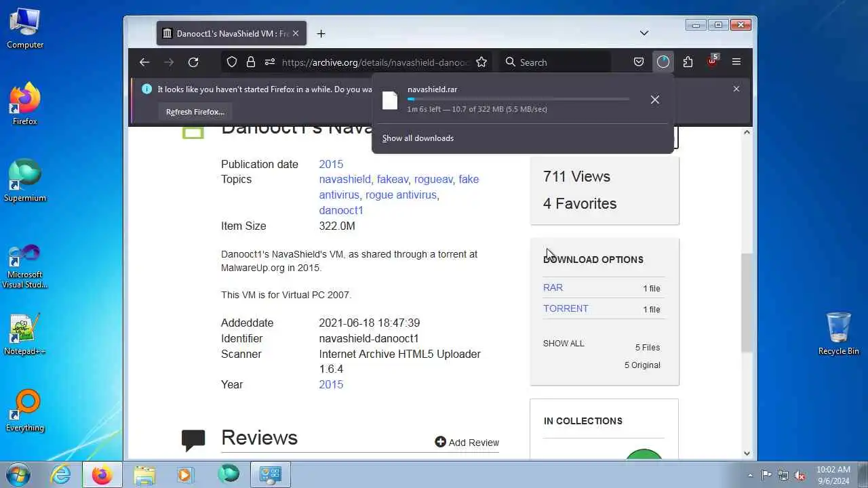
Task: Click the Identifier value navashield-danooct1
Action: tap(369, 338)
